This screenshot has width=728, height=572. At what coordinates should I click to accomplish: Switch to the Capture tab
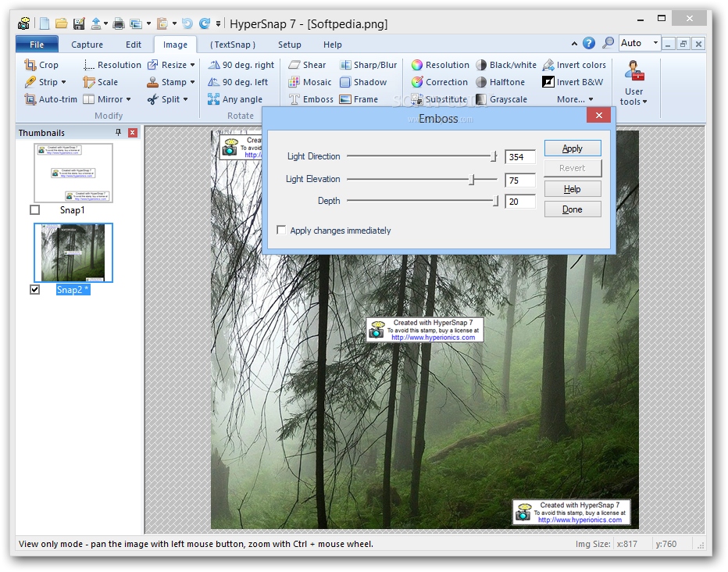(87, 45)
